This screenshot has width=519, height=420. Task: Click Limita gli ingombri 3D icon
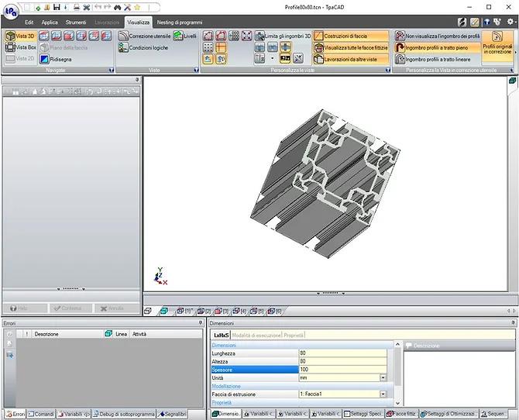click(259, 36)
